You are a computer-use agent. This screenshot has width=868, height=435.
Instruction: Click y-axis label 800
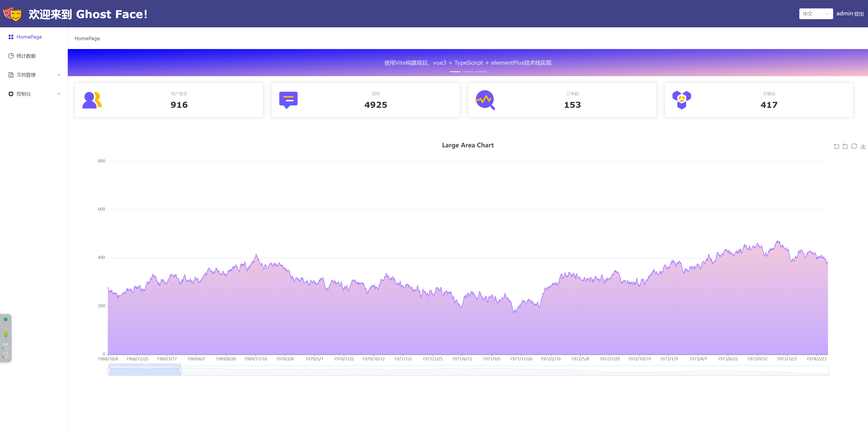click(101, 161)
